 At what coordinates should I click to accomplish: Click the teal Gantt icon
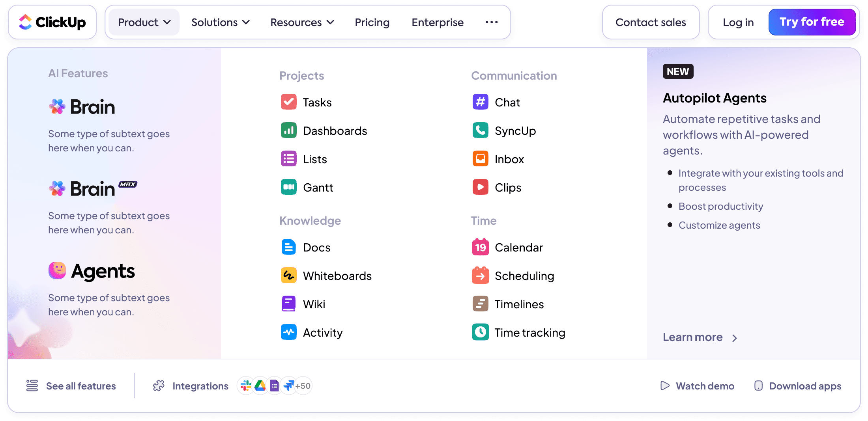[x=289, y=187]
